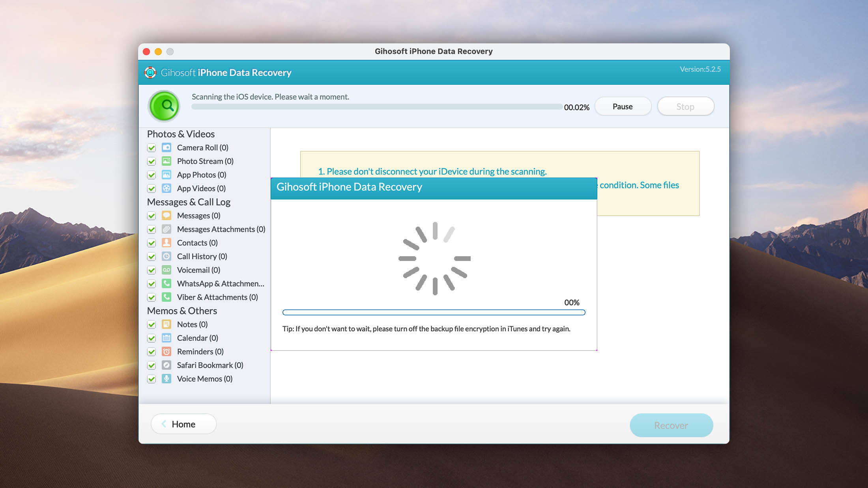Click the iTunes encryption tip text

point(427,329)
